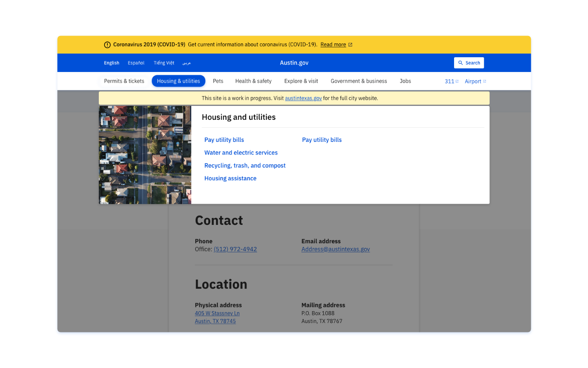Collapse the Housing & utilities menu
This screenshot has width=588, height=368.
(178, 81)
